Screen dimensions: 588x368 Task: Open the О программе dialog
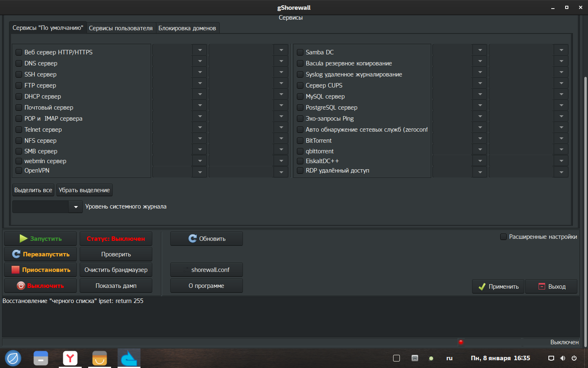coord(207,285)
